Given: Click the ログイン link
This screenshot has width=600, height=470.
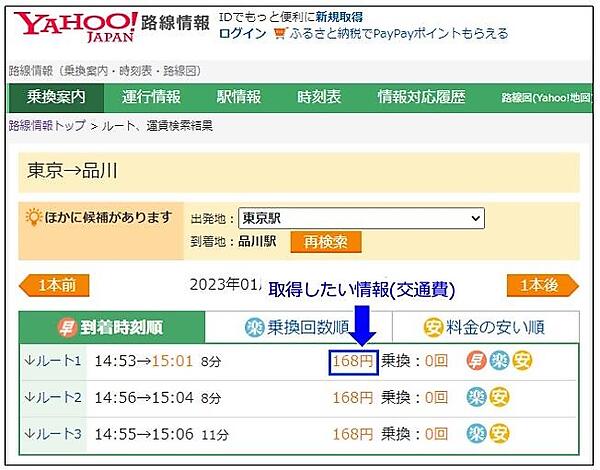Looking at the screenshot, I should tap(243, 34).
